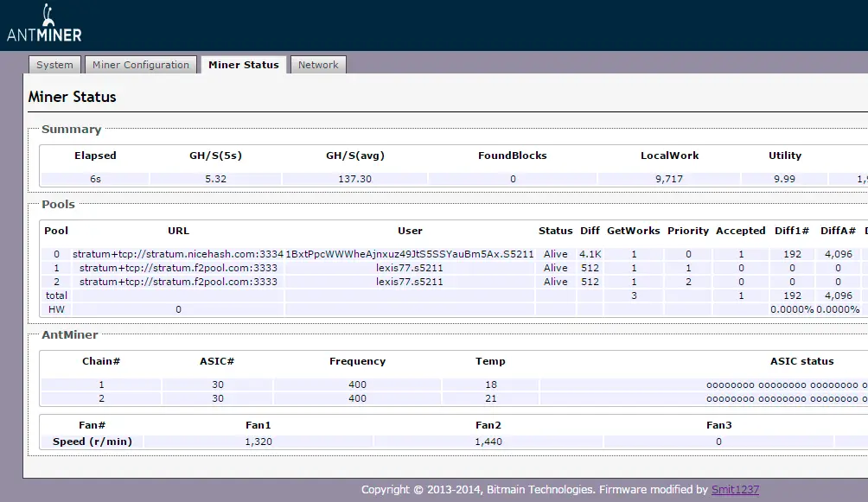
Task: Click the 0.0000% Diff1# percentage
Action: (x=792, y=309)
